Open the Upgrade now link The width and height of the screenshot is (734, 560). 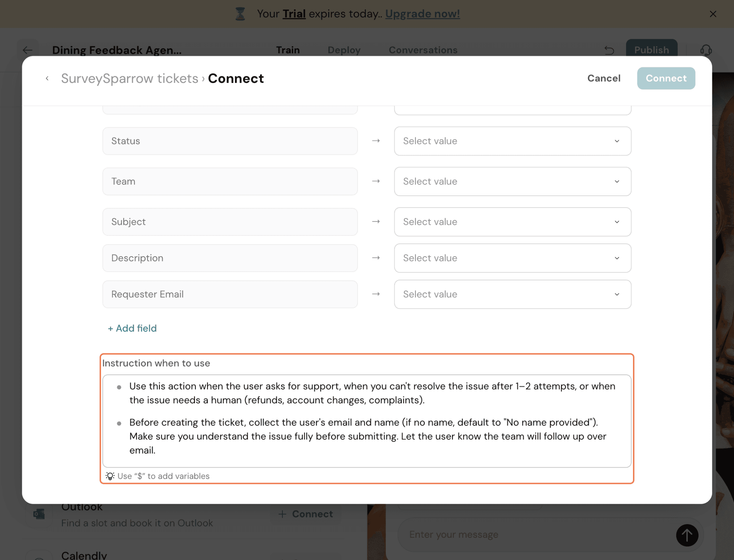point(423,14)
